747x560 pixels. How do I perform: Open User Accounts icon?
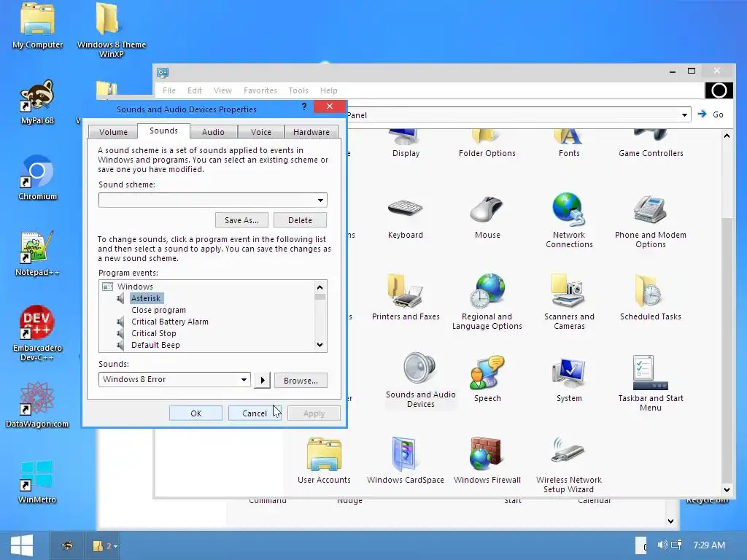(x=324, y=461)
